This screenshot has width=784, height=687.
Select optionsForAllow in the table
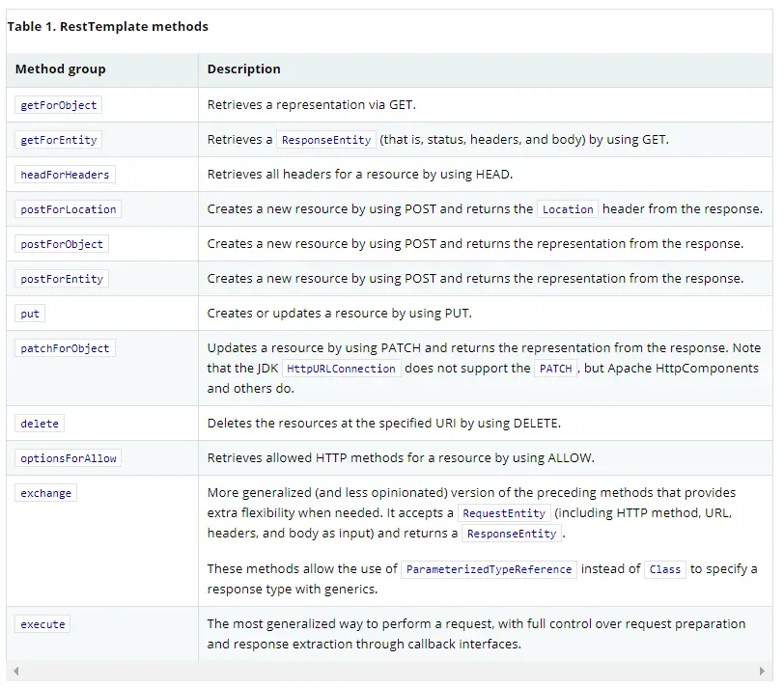coord(68,458)
